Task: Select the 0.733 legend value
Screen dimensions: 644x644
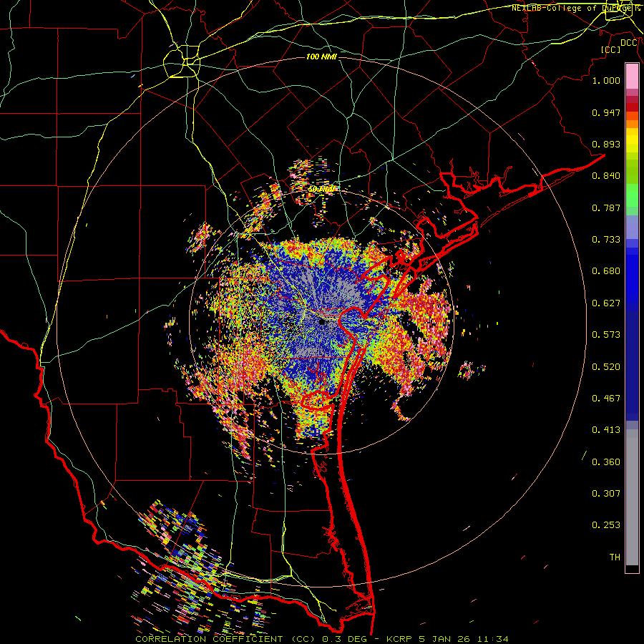Action: click(606, 240)
